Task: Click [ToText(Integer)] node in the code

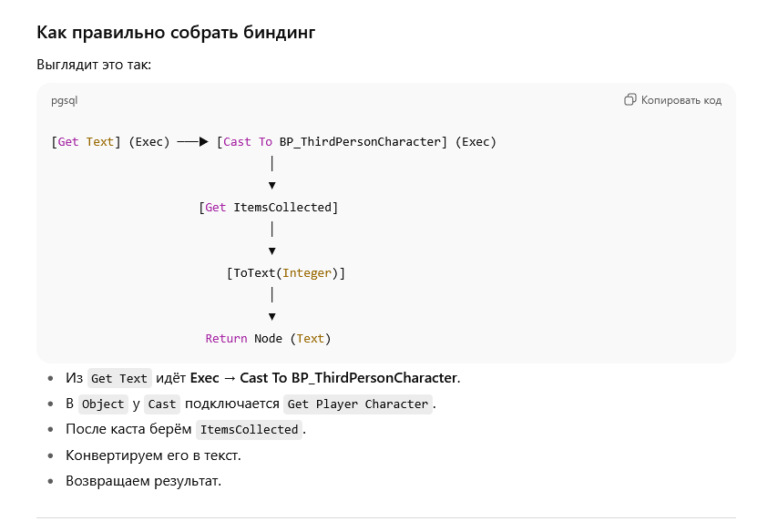Action: pyautogui.click(x=286, y=273)
